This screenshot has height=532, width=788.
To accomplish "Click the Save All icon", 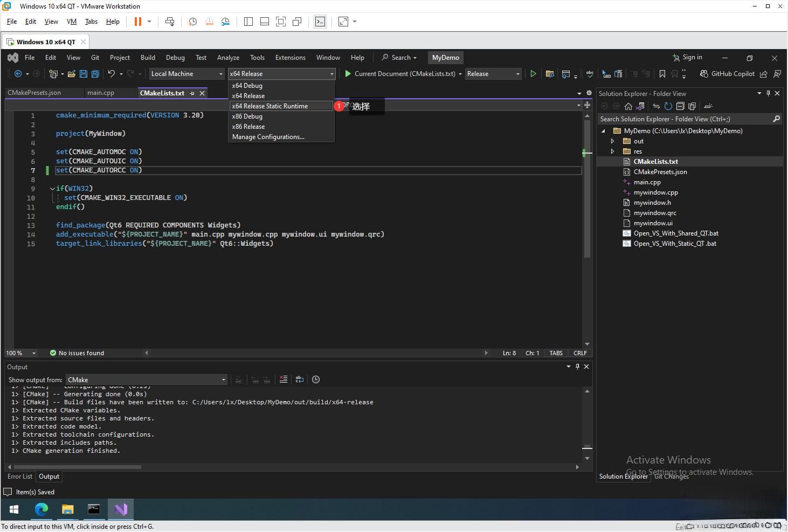I will (95, 74).
